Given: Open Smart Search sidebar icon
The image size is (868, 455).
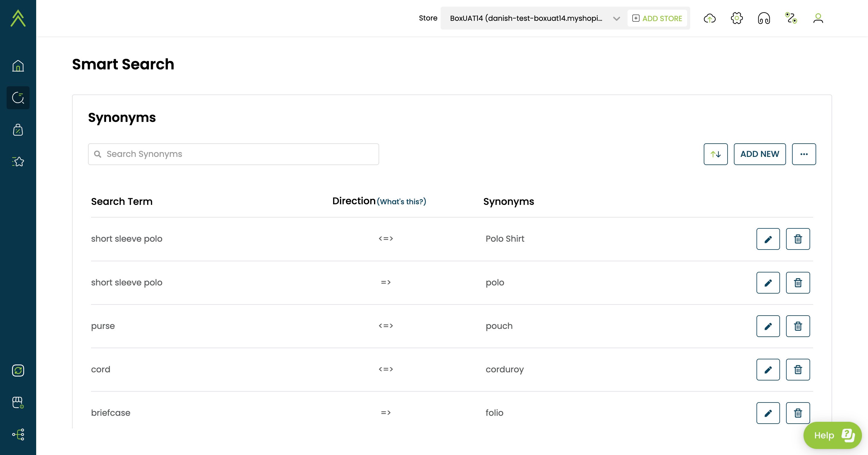Looking at the screenshot, I should click(18, 98).
